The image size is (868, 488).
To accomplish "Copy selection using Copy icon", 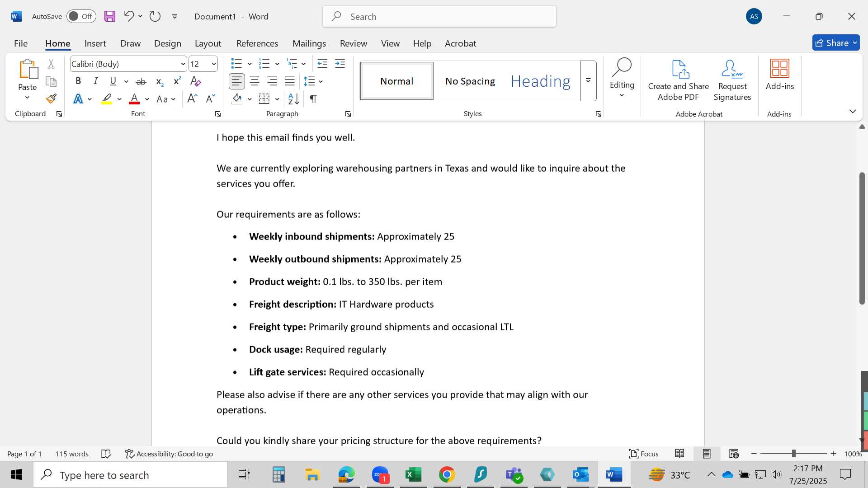I will tap(51, 81).
